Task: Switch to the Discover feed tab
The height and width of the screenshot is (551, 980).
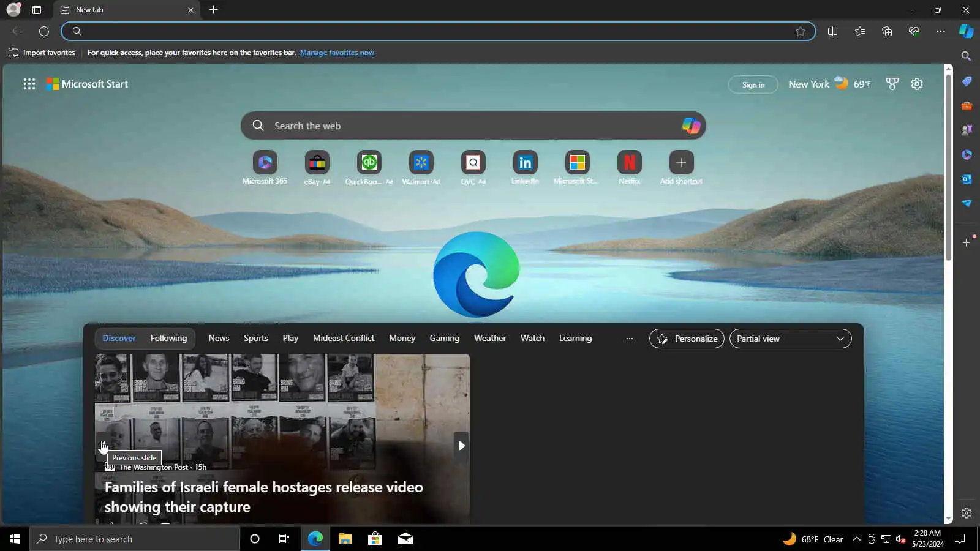Action: [x=119, y=338]
